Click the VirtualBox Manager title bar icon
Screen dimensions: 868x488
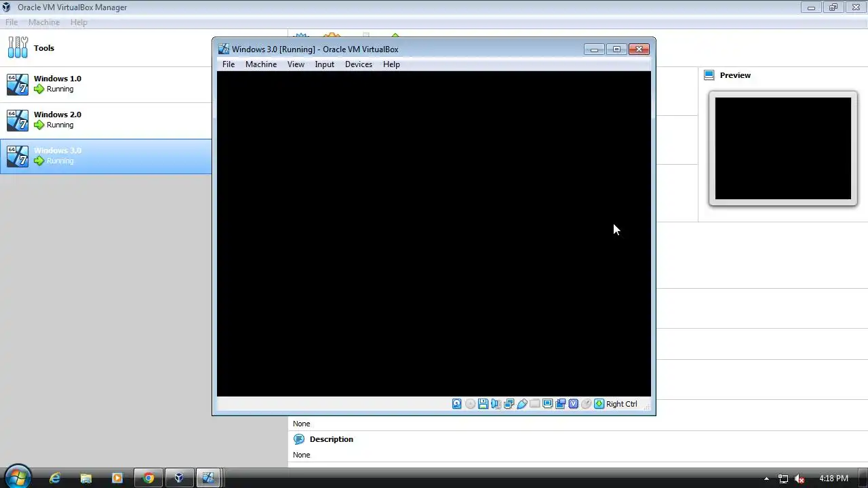(x=7, y=7)
